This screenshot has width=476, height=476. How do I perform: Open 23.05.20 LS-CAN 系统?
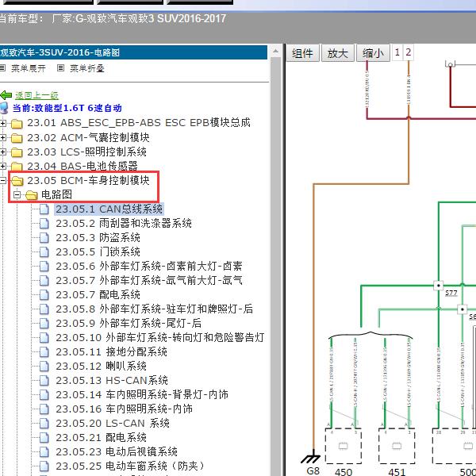(113, 423)
